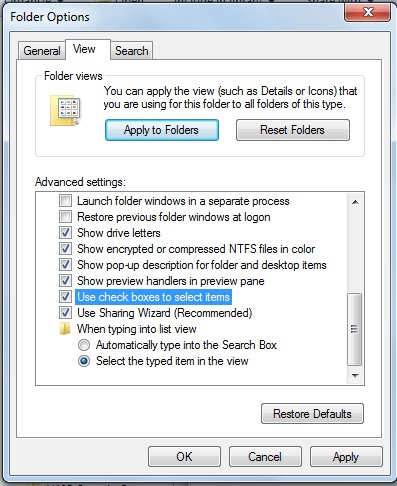Screen dimensions: 397x486
Task: Toggle Show encrypted or compressed NTFS files
Action: pos(65,249)
